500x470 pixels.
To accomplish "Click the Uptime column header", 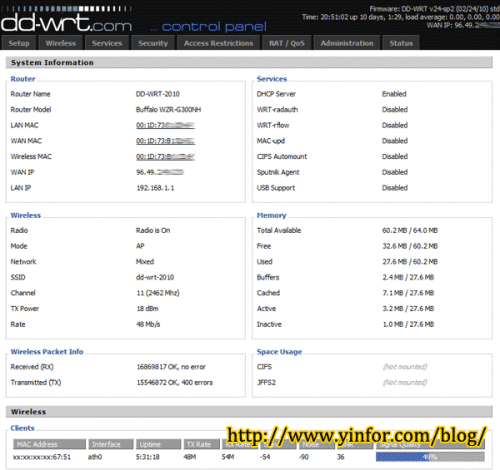I will (x=158, y=444).
